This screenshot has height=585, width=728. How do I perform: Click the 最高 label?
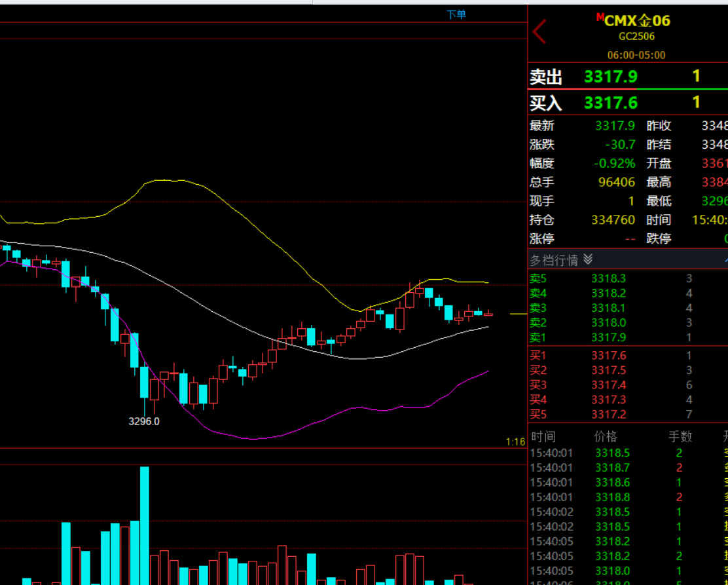pyautogui.click(x=659, y=182)
